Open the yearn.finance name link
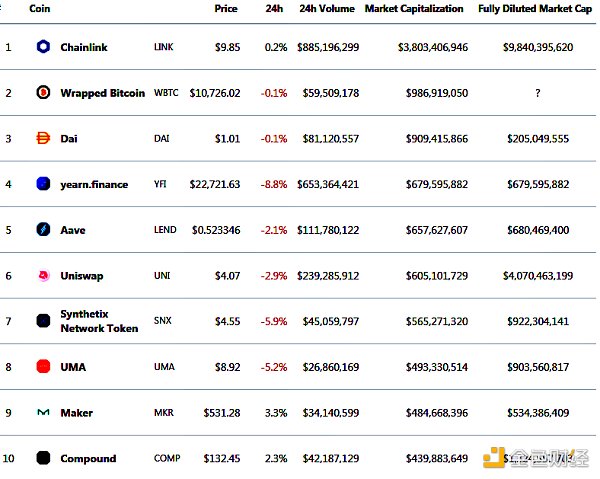Viewport: 600px width, 479px height. pos(94,184)
